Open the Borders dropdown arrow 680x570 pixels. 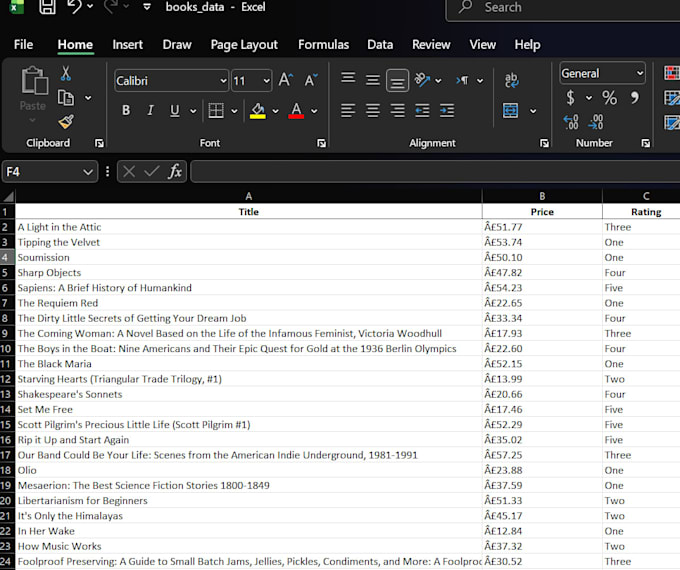(234, 111)
